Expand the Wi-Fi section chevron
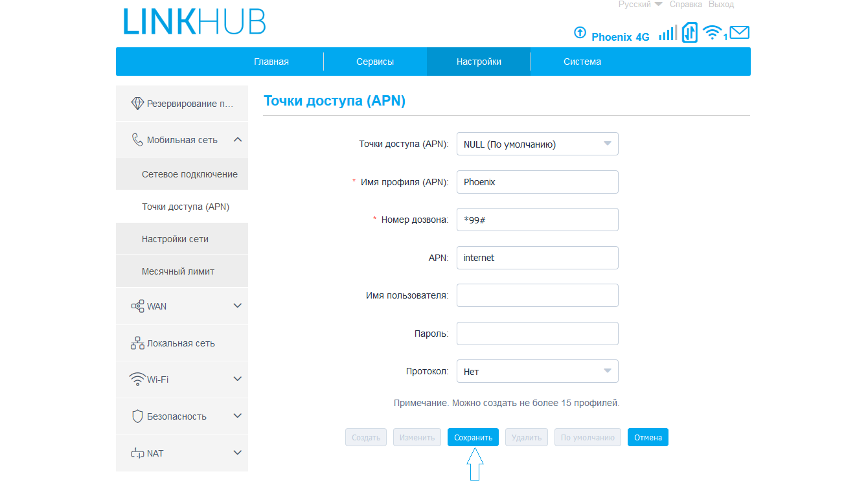 pos(238,379)
